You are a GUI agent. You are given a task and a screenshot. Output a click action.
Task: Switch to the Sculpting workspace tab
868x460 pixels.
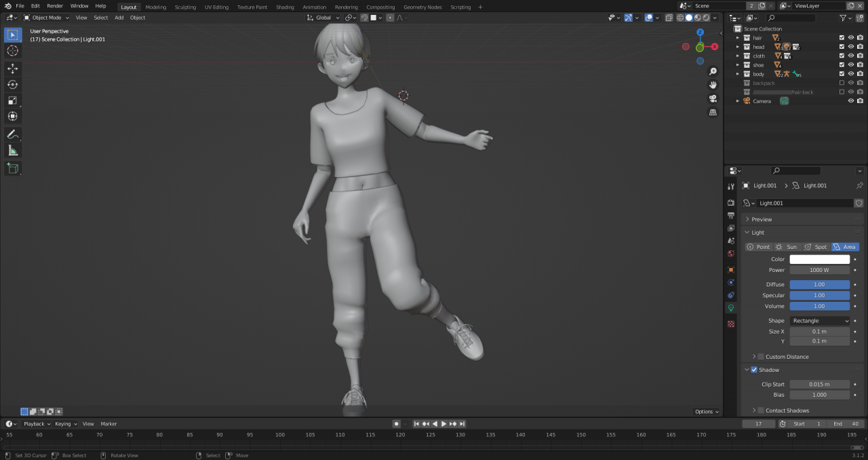point(185,7)
